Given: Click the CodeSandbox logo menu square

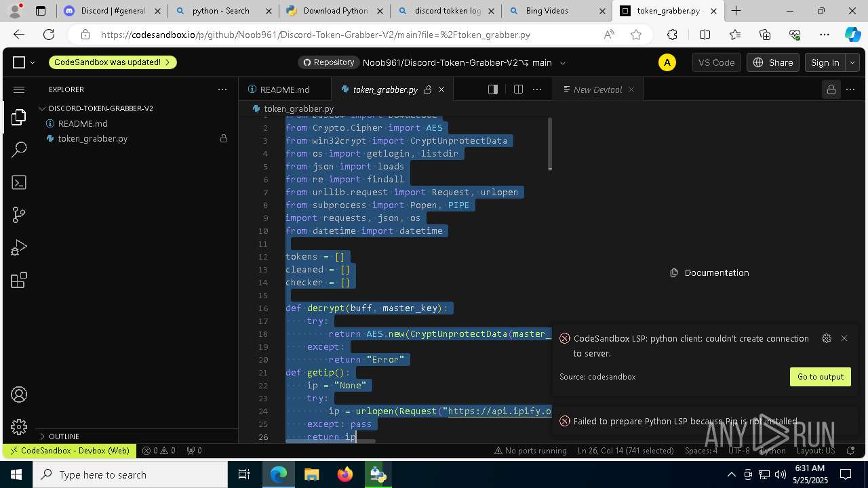Looking at the screenshot, I should pyautogui.click(x=19, y=62).
